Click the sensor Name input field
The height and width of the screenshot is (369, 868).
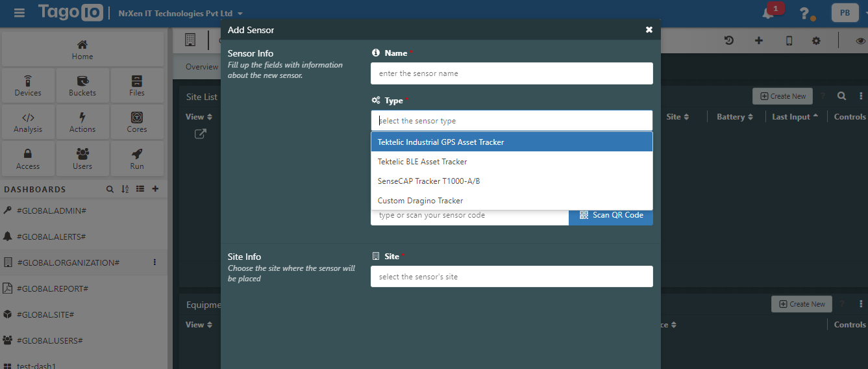pos(512,73)
